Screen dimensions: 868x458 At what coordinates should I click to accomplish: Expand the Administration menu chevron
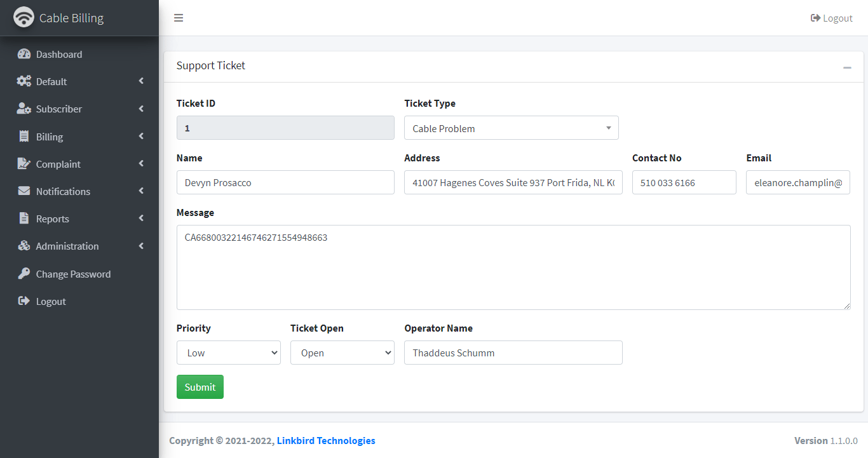[141, 246]
